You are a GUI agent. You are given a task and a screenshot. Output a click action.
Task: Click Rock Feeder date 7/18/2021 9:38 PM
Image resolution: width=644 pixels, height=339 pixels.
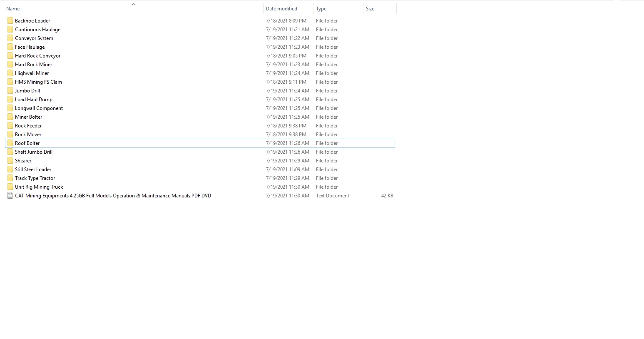click(286, 125)
